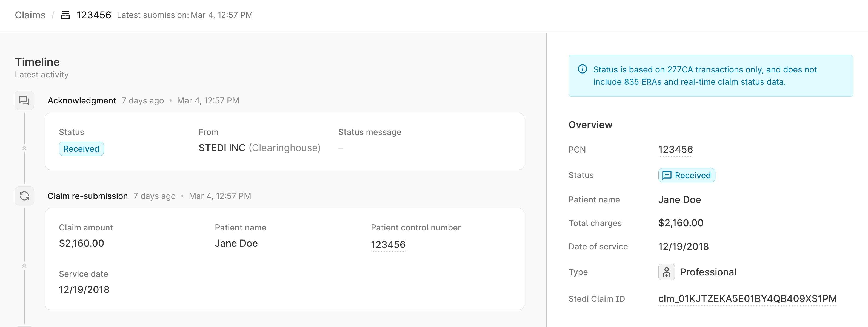Click the Received badge in Acknowledgment card
This screenshot has width=868, height=327.
81,149
